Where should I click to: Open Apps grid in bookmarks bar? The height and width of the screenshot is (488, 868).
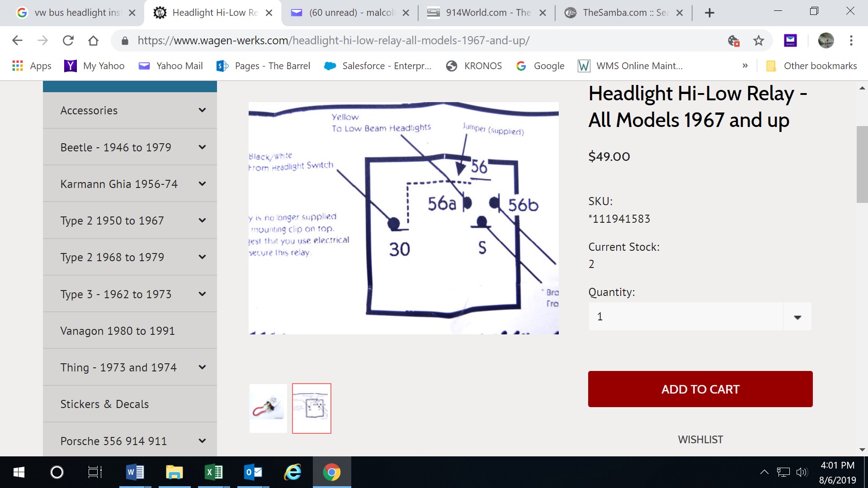(x=31, y=66)
